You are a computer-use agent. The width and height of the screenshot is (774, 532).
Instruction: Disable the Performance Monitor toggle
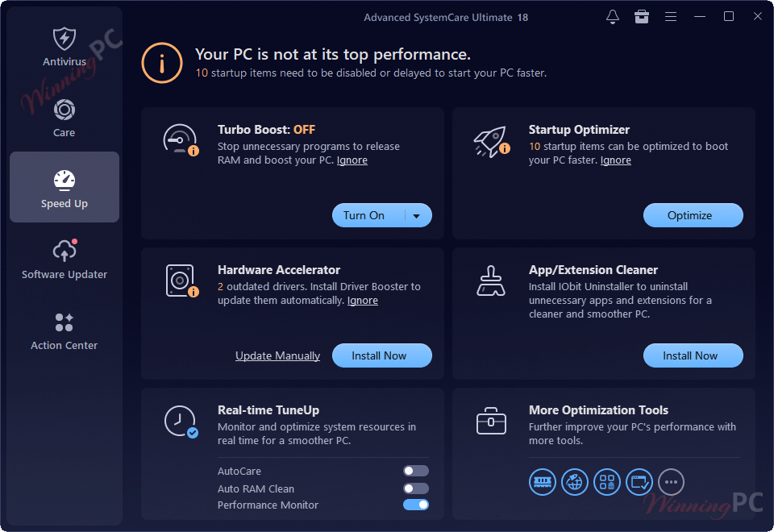[416, 505]
